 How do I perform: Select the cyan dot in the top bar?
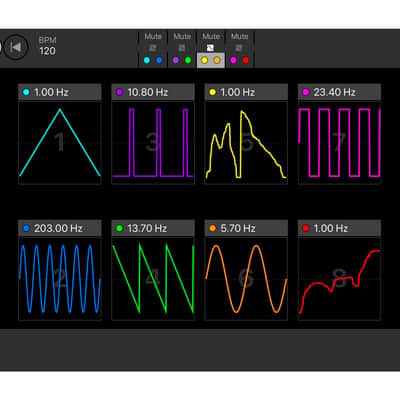pos(147,60)
